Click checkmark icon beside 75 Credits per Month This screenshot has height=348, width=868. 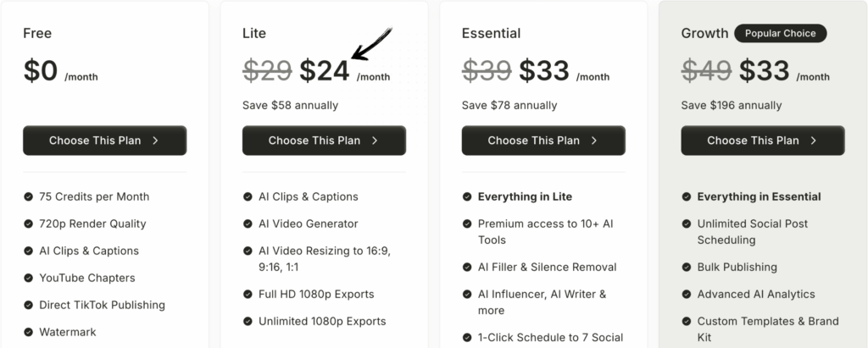(28, 196)
